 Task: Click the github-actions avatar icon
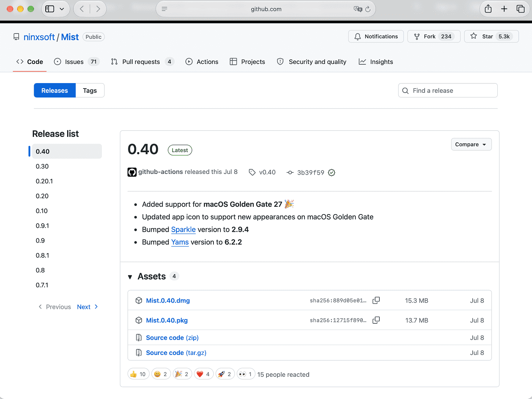[132, 172]
